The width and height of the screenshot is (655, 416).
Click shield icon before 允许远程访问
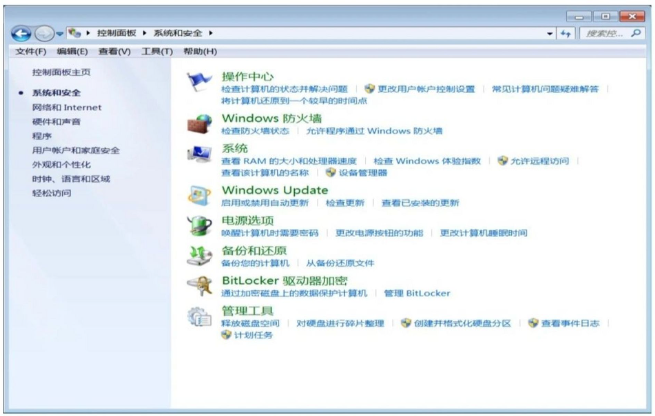click(503, 160)
